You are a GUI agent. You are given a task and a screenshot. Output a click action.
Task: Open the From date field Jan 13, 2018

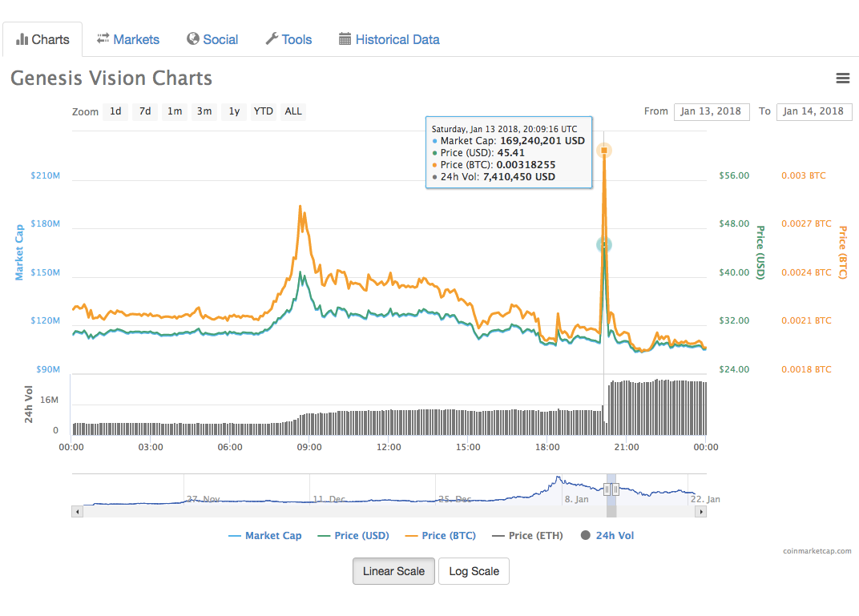tap(711, 111)
